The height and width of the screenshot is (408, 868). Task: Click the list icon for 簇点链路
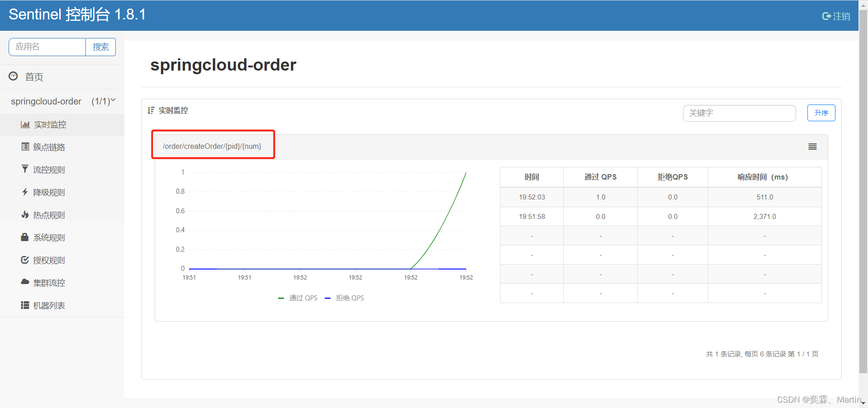click(25, 147)
